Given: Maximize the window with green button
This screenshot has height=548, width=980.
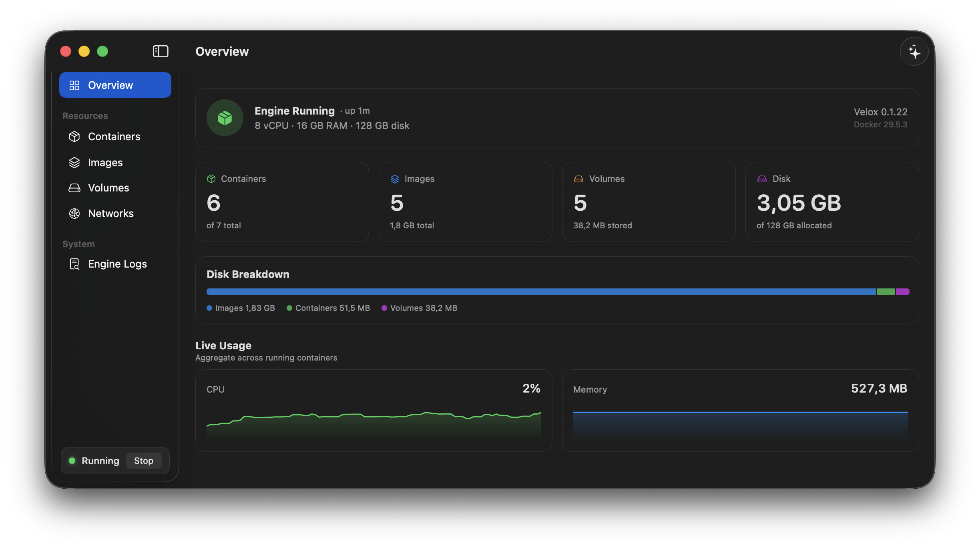Looking at the screenshot, I should click(x=102, y=51).
